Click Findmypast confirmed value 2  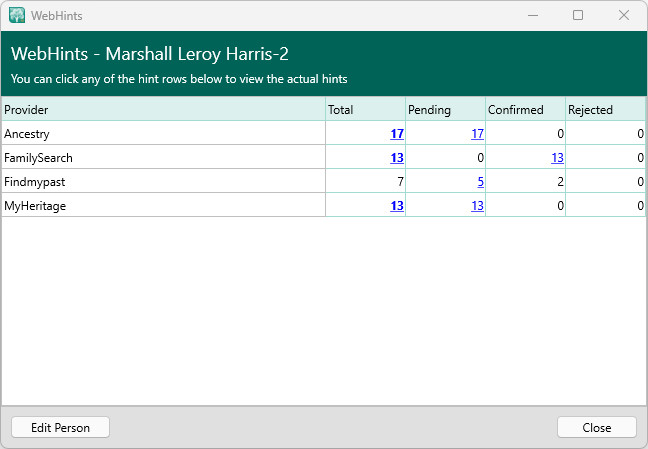click(x=560, y=182)
